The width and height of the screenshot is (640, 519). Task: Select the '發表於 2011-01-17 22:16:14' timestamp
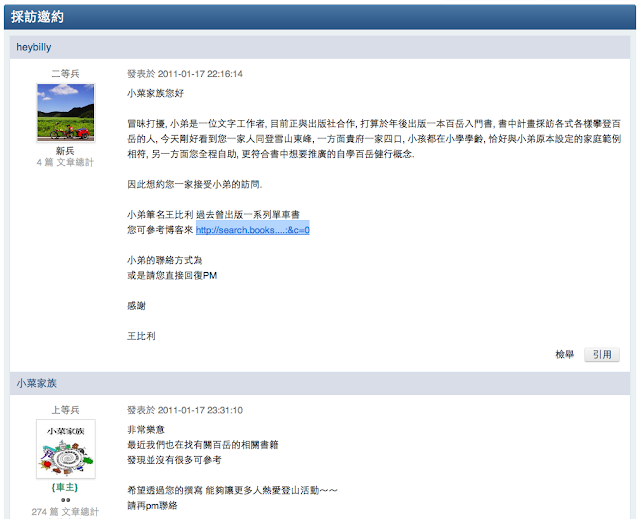pyautogui.click(x=185, y=74)
